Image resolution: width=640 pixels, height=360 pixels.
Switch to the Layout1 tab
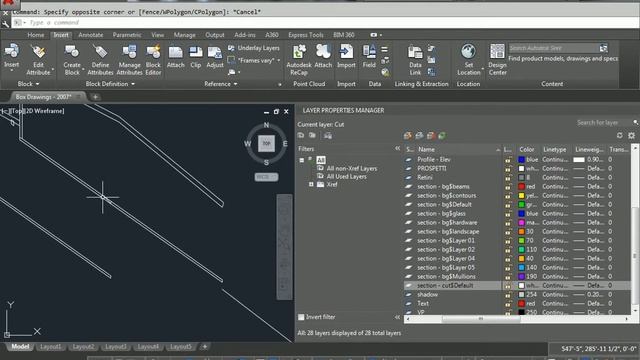(x=51, y=347)
